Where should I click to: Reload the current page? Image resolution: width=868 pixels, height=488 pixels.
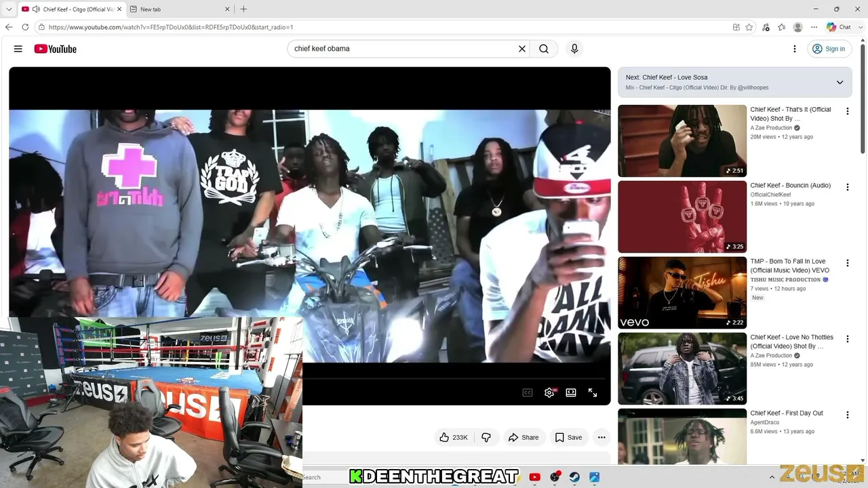25,27
